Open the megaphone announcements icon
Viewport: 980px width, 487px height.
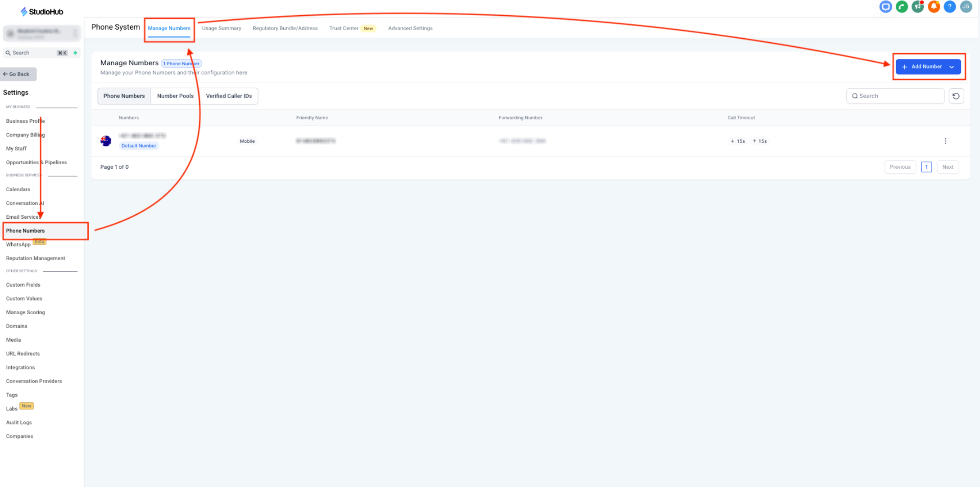tap(917, 7)
